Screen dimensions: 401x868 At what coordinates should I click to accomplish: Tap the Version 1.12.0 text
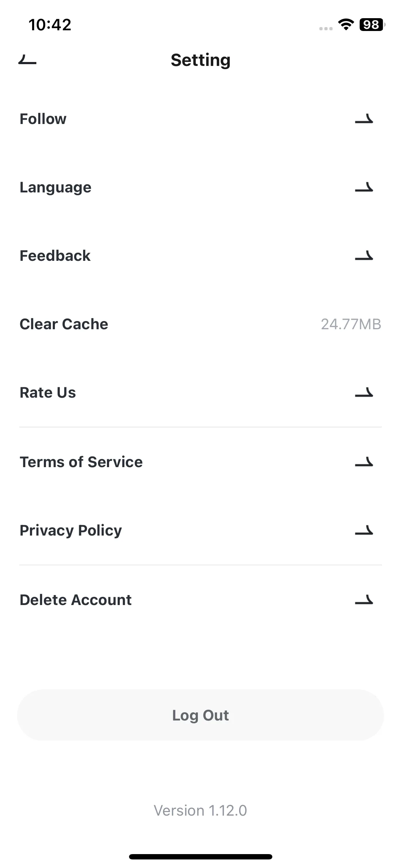tap(200, 811)
